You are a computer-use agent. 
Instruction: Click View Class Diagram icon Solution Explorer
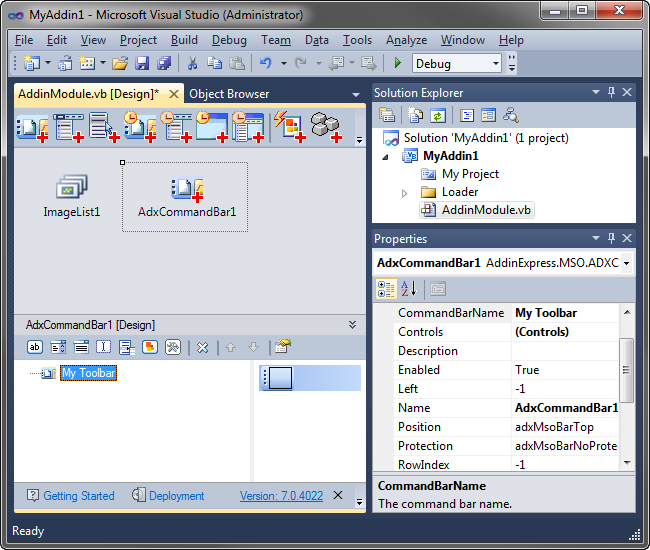510,116
